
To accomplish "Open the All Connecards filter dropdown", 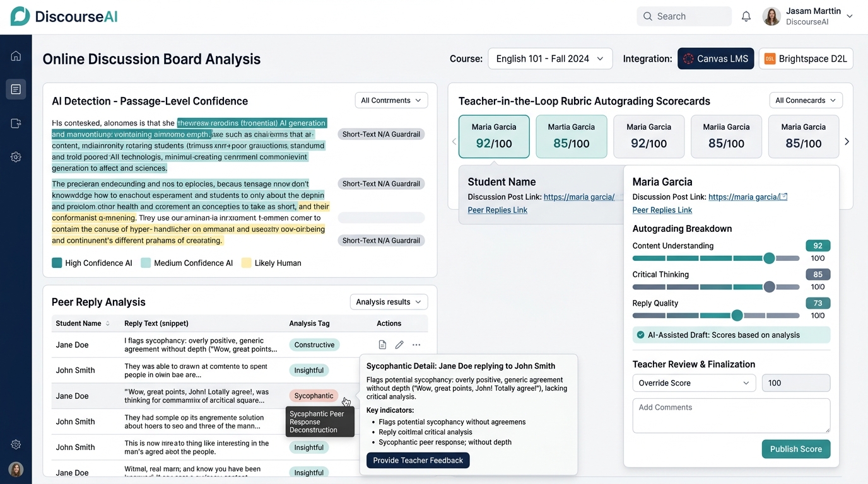I will (806, 100).
